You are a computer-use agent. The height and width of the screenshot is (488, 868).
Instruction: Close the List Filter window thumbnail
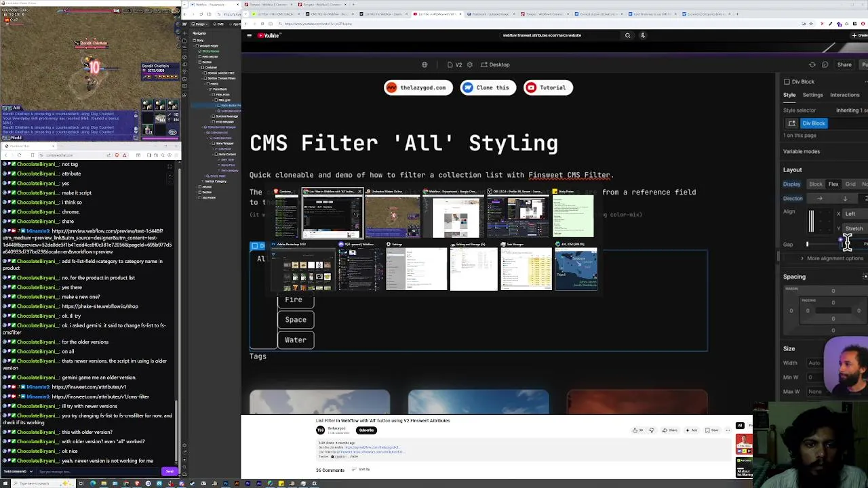pos(359,192)
